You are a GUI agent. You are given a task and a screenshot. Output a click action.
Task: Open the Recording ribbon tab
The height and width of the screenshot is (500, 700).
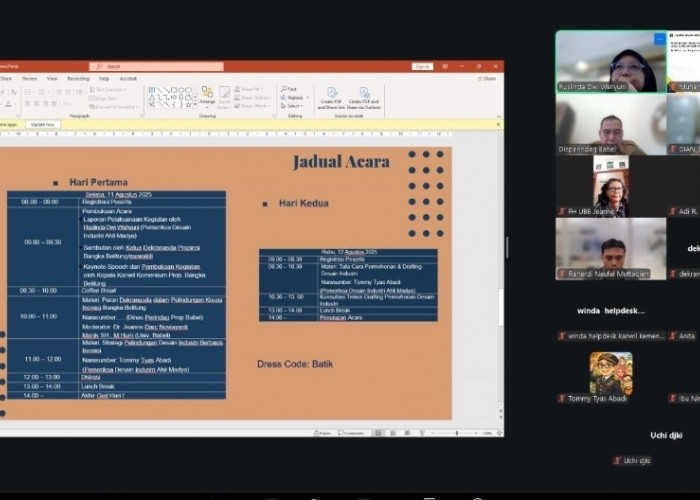coord(78,79)
